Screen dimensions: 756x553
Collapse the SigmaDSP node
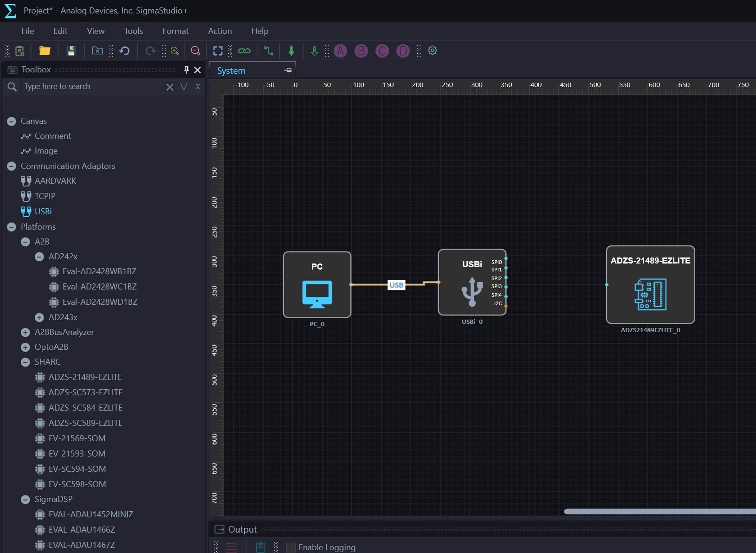point(26,499)
